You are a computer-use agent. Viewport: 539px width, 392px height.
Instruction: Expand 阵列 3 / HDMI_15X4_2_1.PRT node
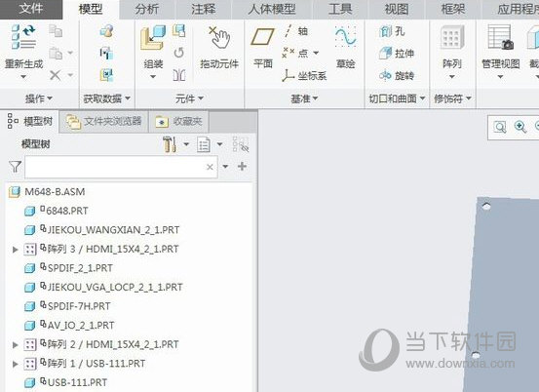[16, 250]
